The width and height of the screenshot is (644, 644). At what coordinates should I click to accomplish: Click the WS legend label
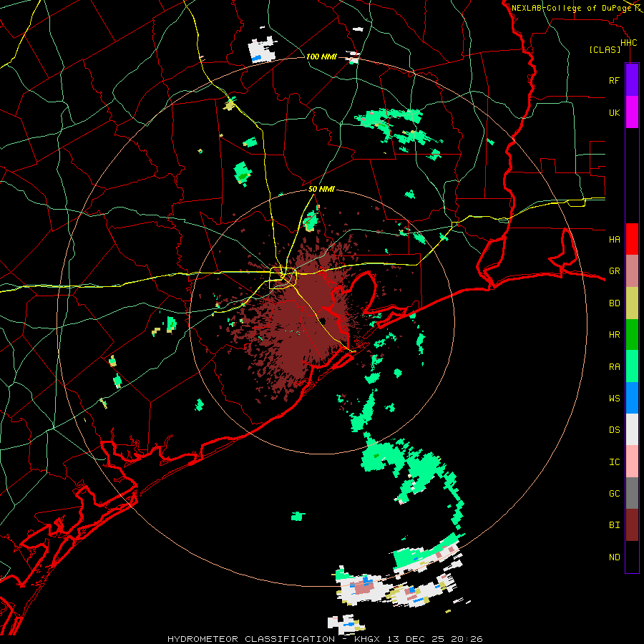click(614, 399)
